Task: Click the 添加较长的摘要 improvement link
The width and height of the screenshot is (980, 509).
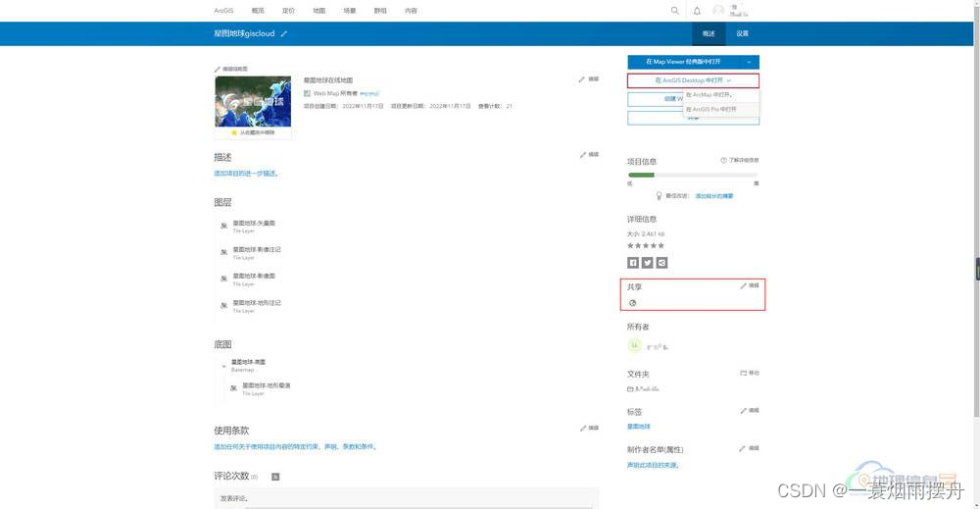Action: click(714, 196)
